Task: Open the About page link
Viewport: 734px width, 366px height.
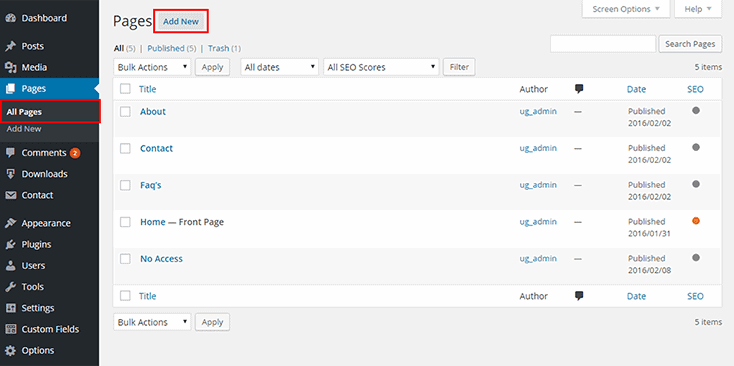Action: click(153, 111)
